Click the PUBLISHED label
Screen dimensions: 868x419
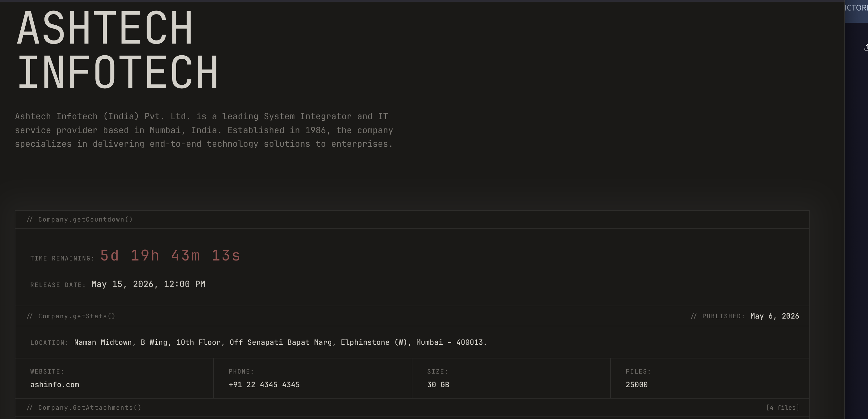[x=723, y=316]
